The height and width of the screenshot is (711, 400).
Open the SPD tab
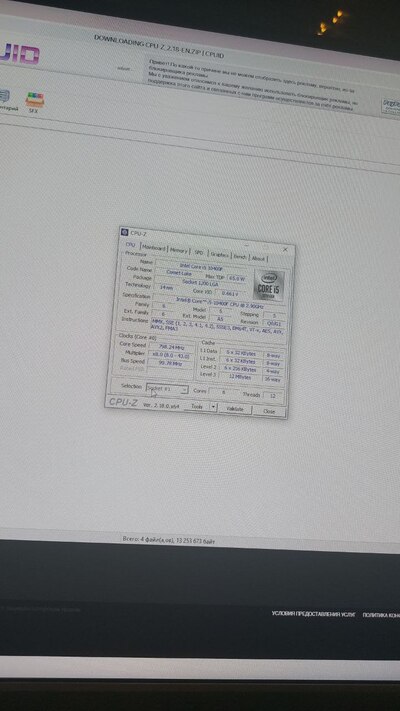pyautogui.click(x=199, y=252)
